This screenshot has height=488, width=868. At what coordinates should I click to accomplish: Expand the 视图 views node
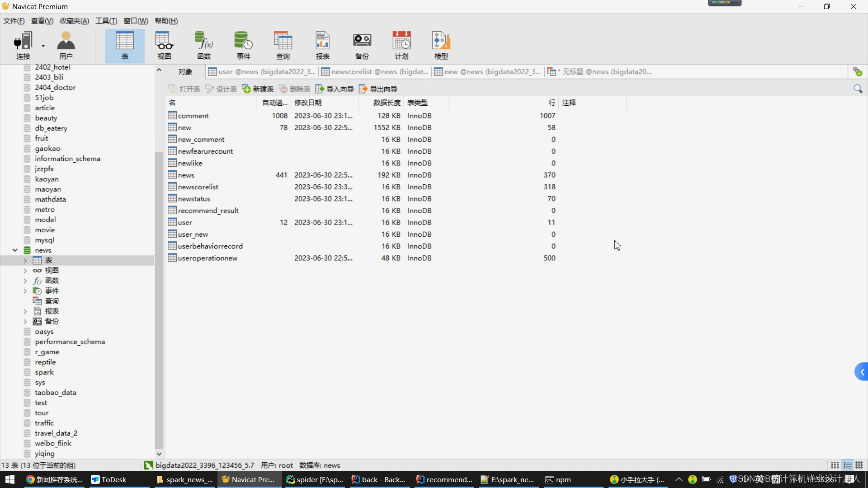click(25, 271)
